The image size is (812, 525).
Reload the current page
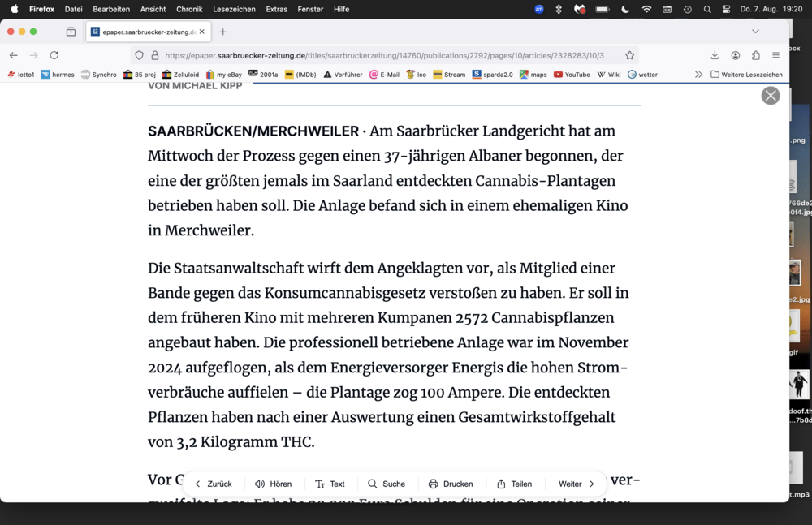(x=54, y=55)
